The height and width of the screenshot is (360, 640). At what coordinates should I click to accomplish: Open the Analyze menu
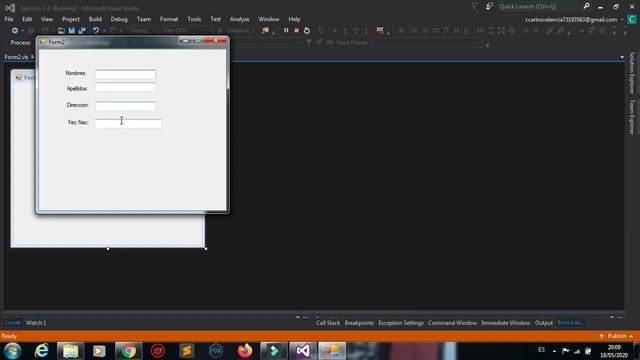(240, 19)
